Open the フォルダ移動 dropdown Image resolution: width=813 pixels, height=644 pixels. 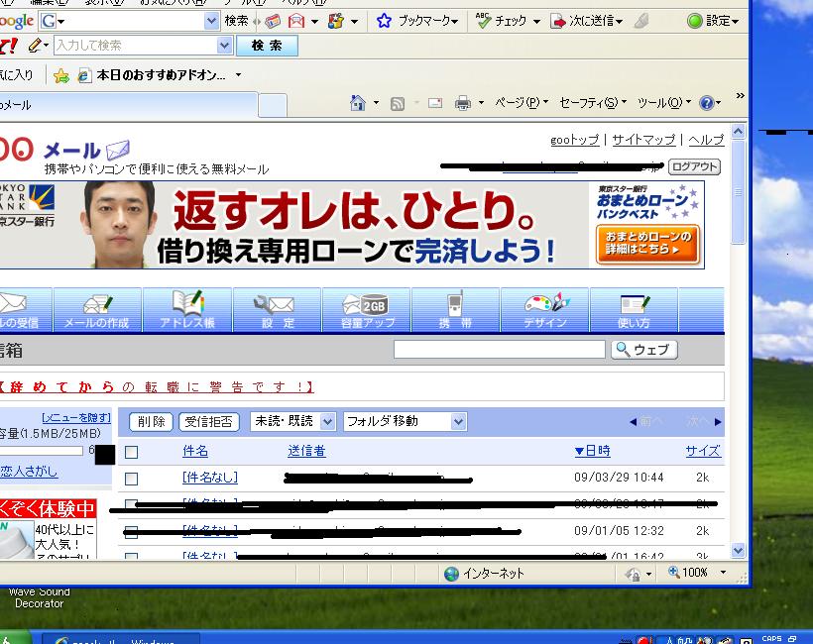405,421
